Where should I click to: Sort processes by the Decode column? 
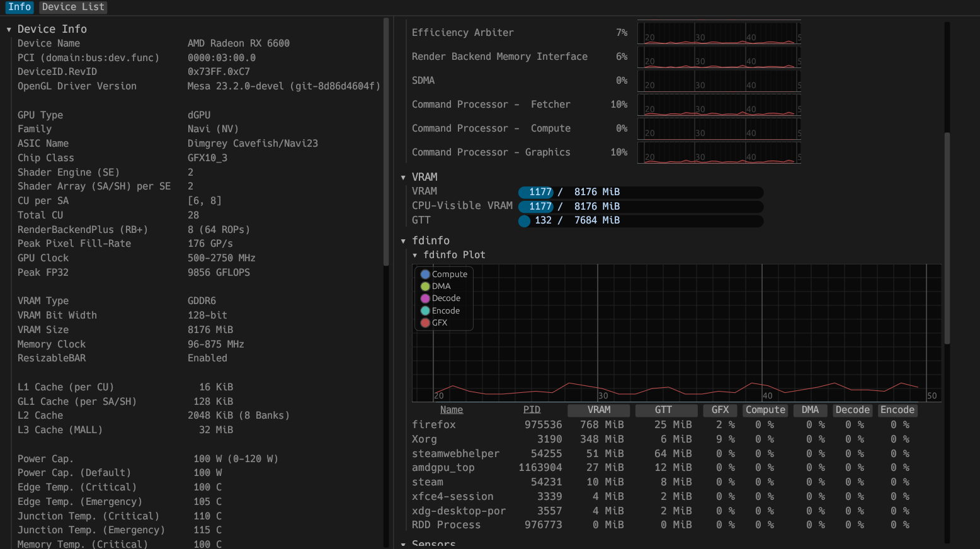click(852, 410)
